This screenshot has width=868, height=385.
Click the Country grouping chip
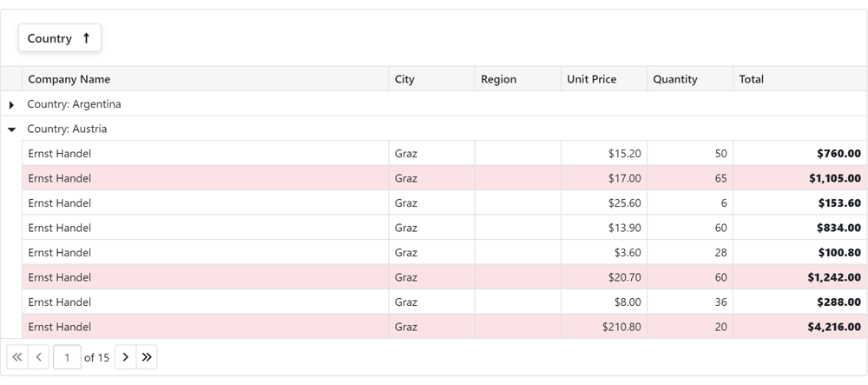(x=50, y=38)
